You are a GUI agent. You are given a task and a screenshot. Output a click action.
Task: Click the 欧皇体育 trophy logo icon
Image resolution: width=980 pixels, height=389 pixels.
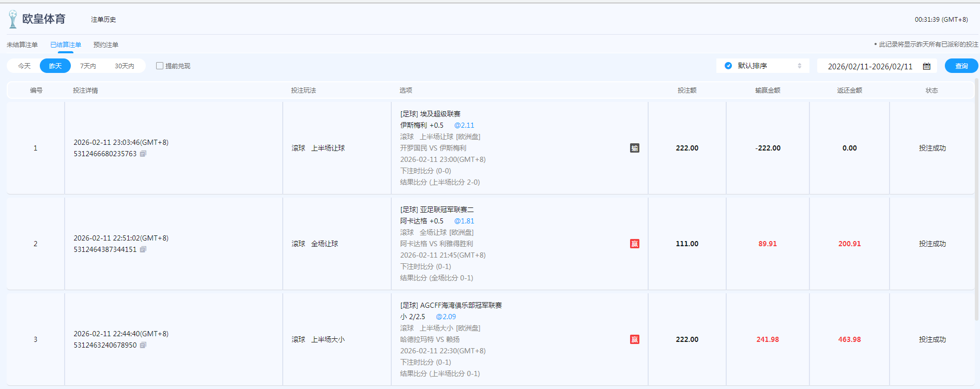click(13, 19)
